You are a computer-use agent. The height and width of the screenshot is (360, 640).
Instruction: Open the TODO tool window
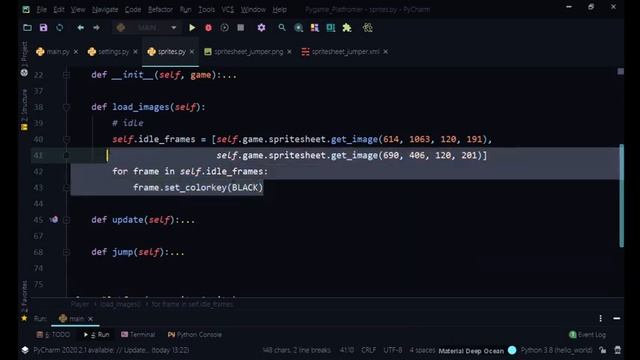pyautogui.click(x=53, y=335)
